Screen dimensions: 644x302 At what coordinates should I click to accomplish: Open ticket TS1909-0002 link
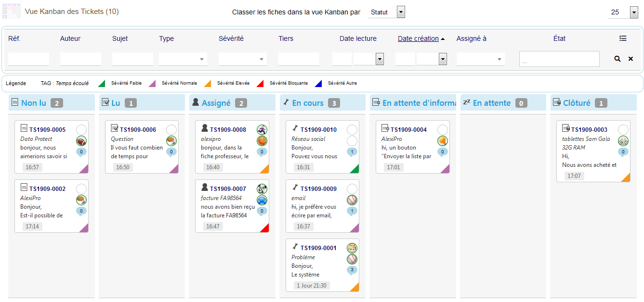(x=47, y=189)
